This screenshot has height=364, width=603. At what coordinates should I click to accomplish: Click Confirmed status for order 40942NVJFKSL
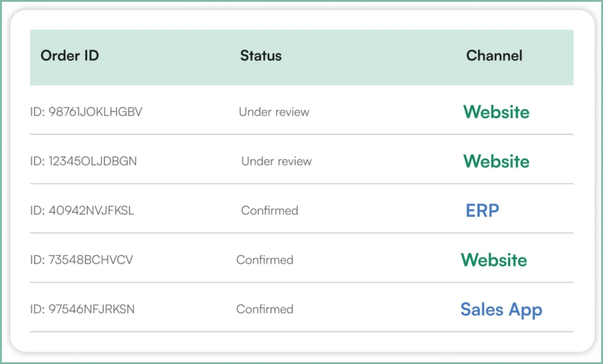click(269, 211)
